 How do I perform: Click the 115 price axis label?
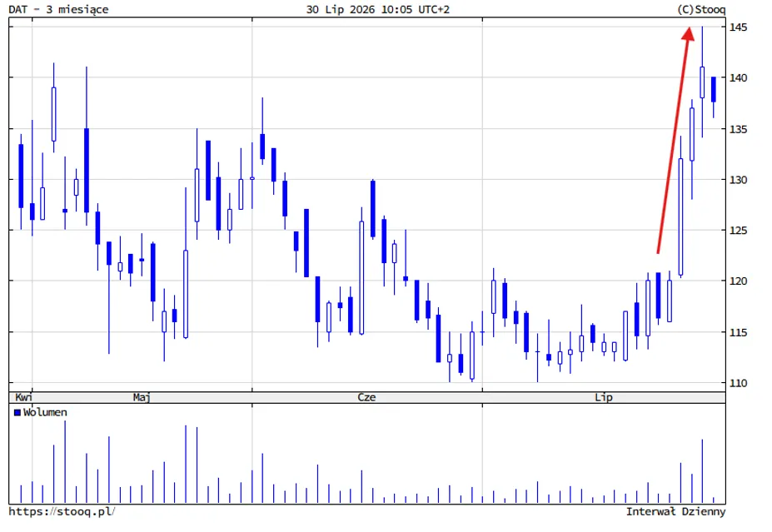pyautogui.click(x=738, y=333)
